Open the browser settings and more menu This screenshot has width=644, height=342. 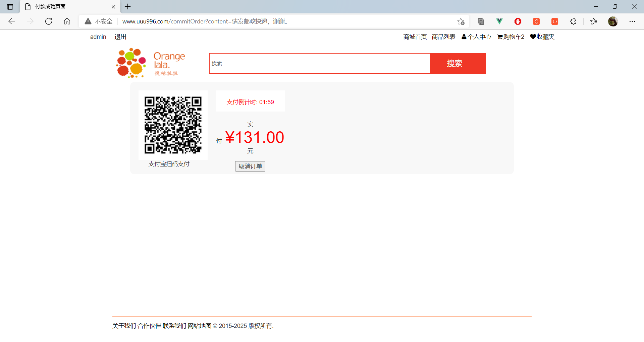pyautogui.click(x=632, y=21)
